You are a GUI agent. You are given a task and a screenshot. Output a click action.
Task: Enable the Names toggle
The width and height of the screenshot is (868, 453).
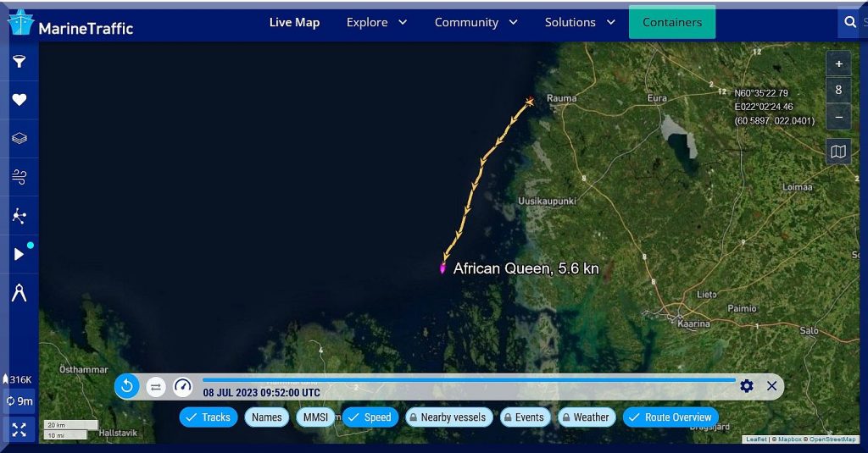point(266,417)
